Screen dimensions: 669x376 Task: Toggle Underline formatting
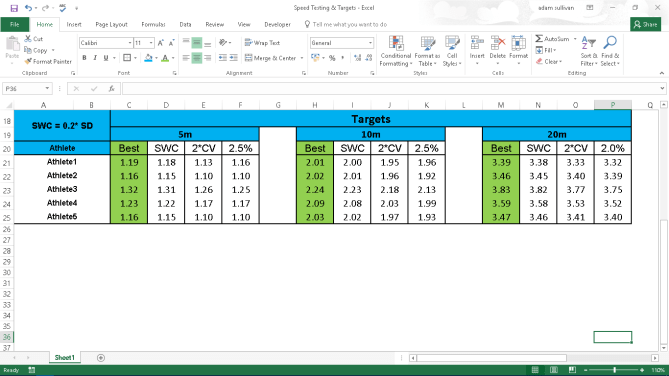coord(106,58)
